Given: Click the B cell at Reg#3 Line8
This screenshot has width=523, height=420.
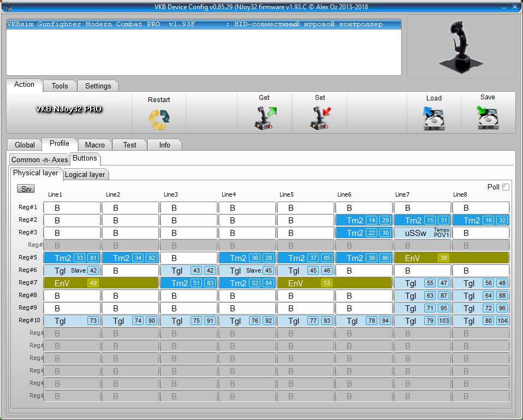Looking at the screenshot, I should pos(481,233).
